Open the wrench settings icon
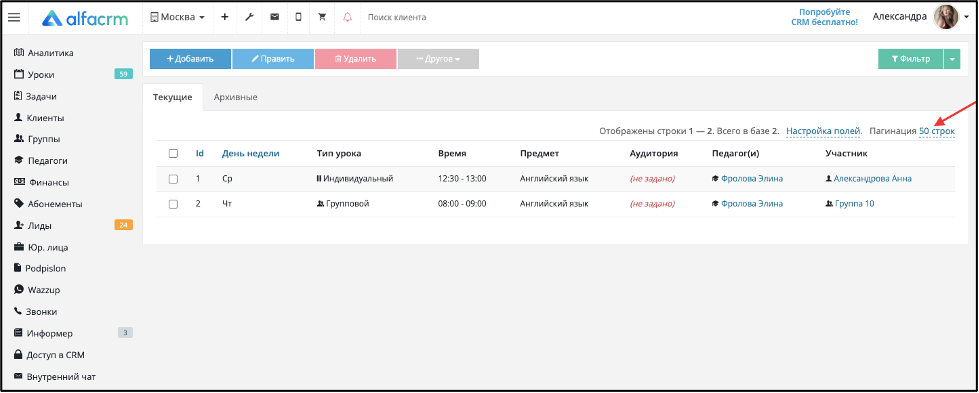This screenshot has width=979, height=393. click(x=249, y=17)
